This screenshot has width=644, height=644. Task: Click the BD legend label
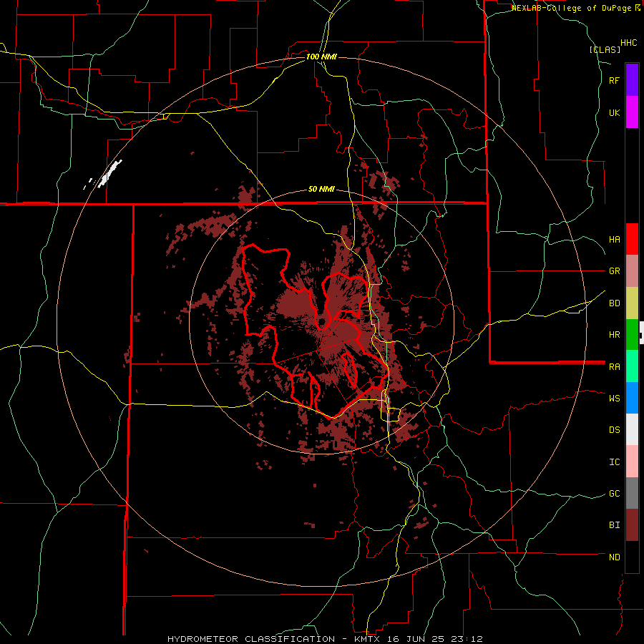pyautogui.click(x=614, y=303)
